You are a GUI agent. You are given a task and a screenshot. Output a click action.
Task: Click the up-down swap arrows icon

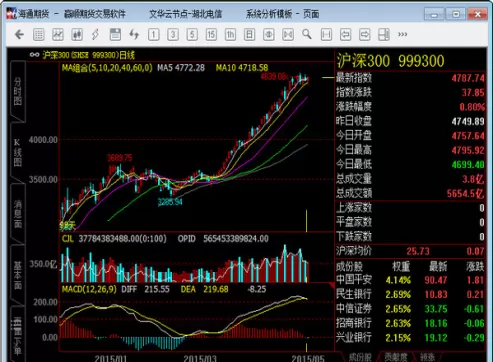(134, 34)
